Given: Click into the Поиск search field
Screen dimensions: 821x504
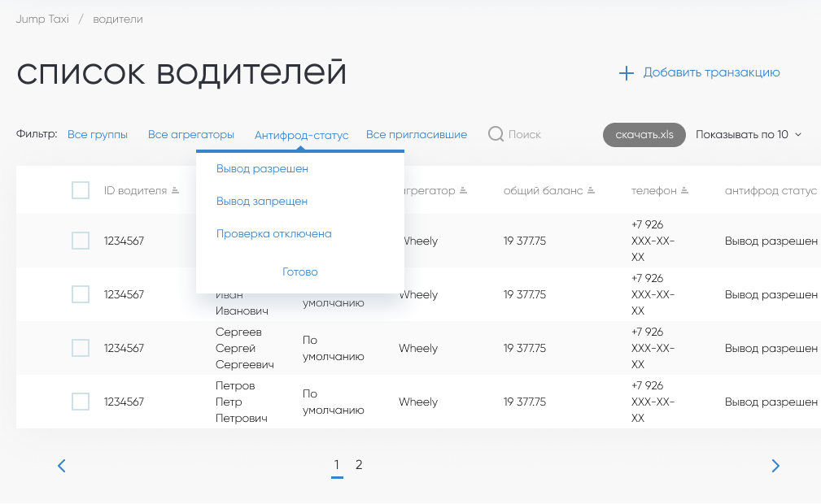Looking at the screenshot, I should 525,134.
